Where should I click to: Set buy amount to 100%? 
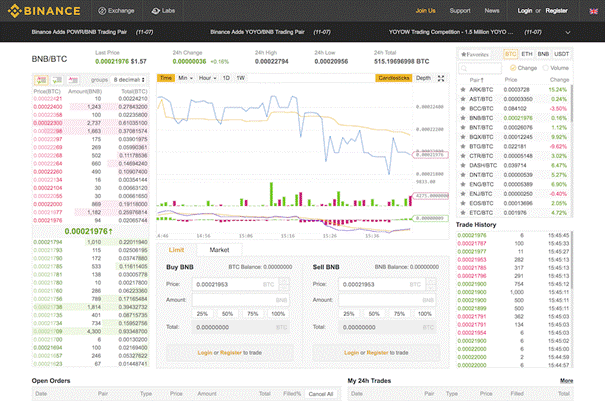[278, 314]
